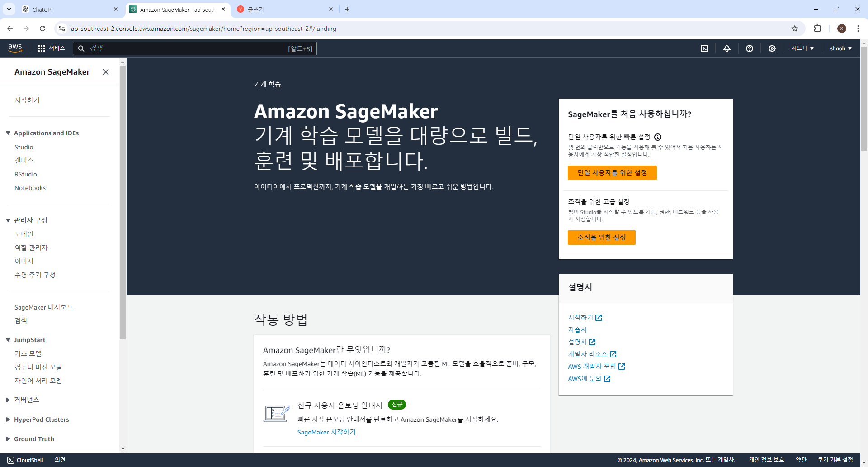Open the CloudShell icon in top navigation bar

pyautogui.click(x=704, y=48)
